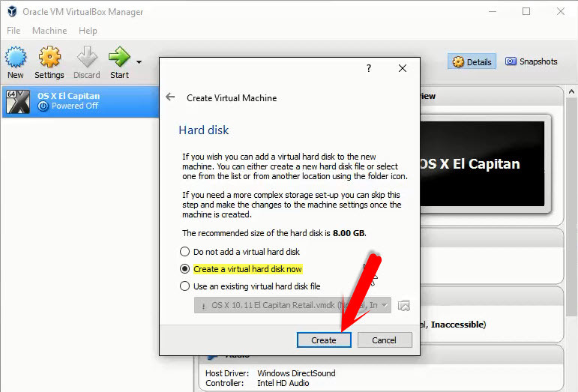Click the Hard disk heading

[203, 130]
